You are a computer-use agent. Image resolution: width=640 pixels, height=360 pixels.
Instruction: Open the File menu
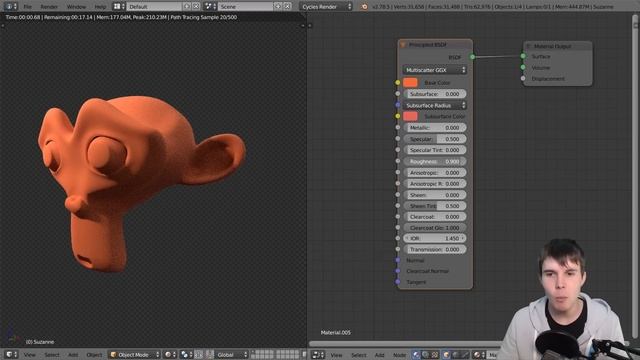point(27,7)
